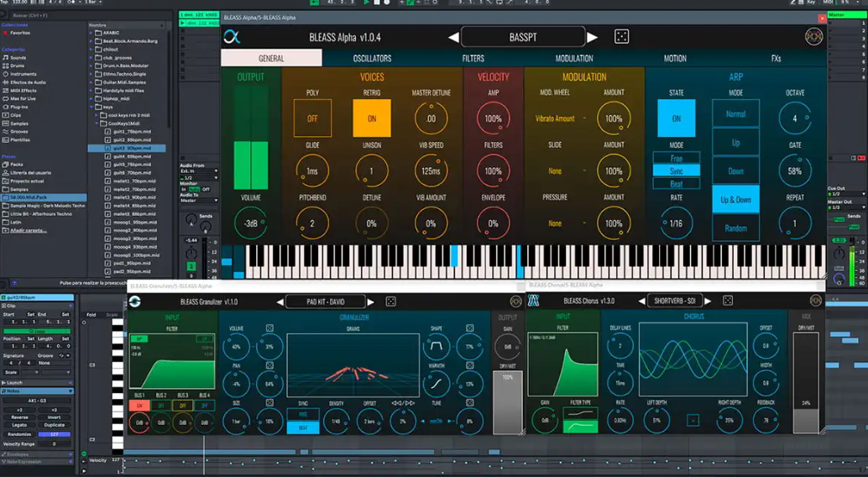Image resolution: width=868 pixels, height=477 pixels.
Task: Click the BLEASS Chorus logo icon
Action: pyautogui.click(x=533, y=301)
